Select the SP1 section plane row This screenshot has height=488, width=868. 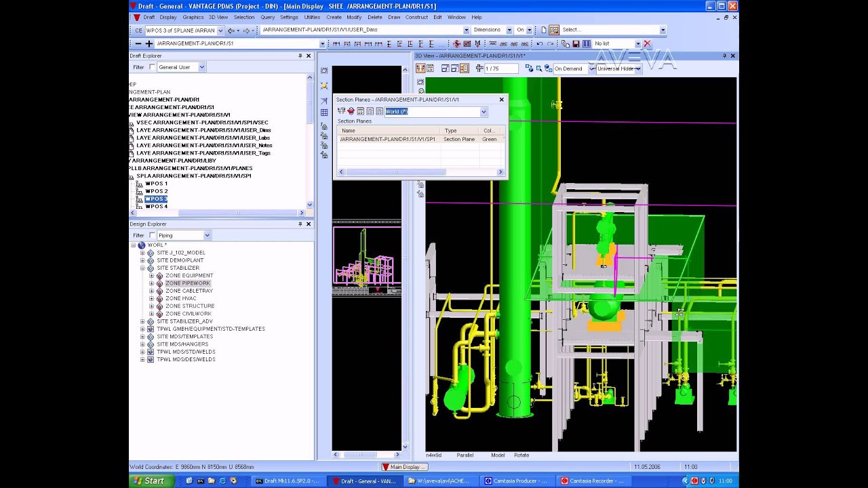pos(420,139)
